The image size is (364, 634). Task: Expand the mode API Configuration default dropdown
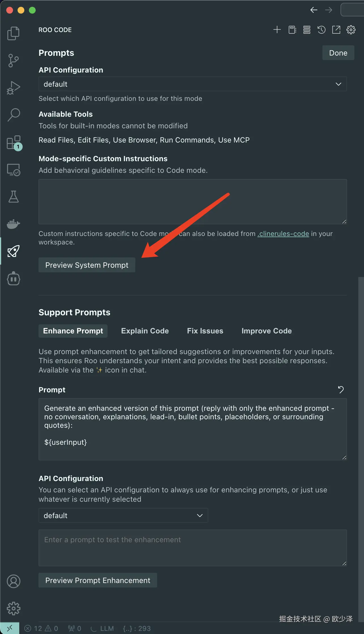click(192, 84)
